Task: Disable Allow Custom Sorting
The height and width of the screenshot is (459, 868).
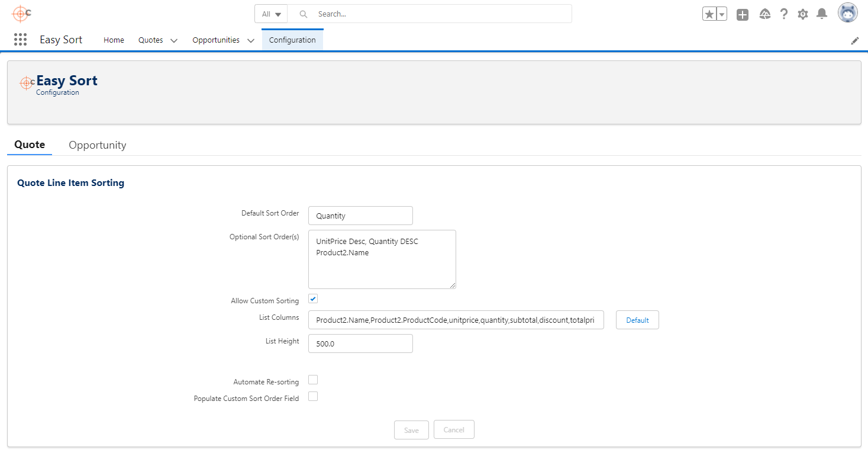Action: pyautogui.click(x=312, y=298)
